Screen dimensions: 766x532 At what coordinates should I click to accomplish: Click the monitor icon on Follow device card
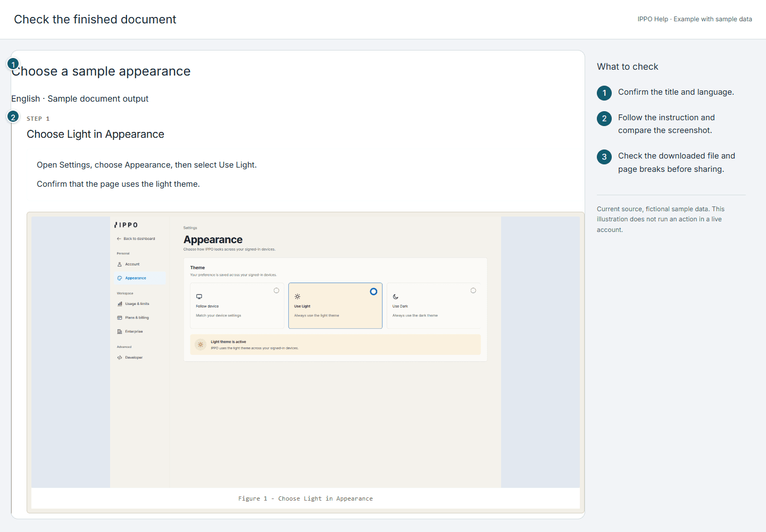(199, 296)
